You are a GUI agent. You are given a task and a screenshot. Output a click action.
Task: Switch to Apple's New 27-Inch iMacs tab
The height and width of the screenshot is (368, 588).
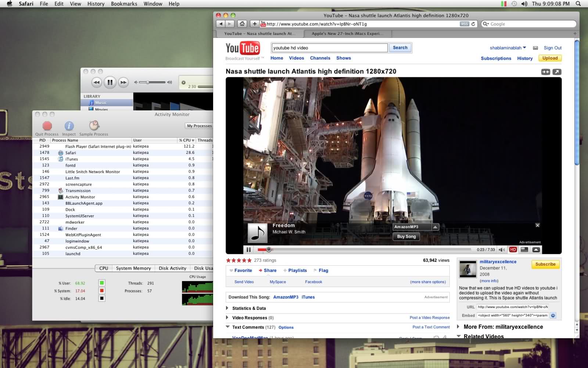347,33
